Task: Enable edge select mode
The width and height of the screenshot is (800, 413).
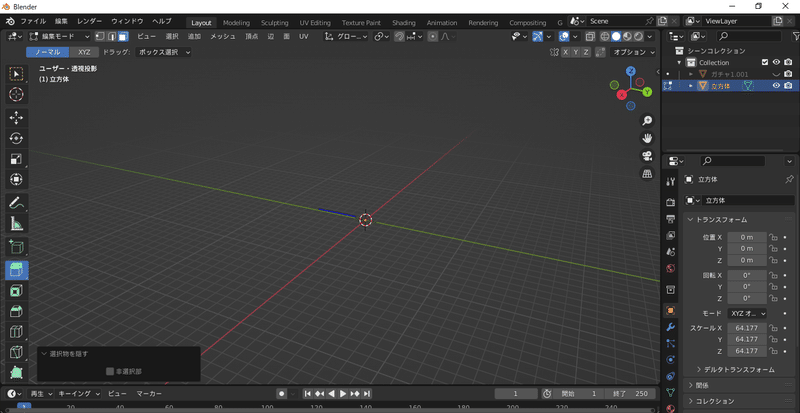Action: 112,36
